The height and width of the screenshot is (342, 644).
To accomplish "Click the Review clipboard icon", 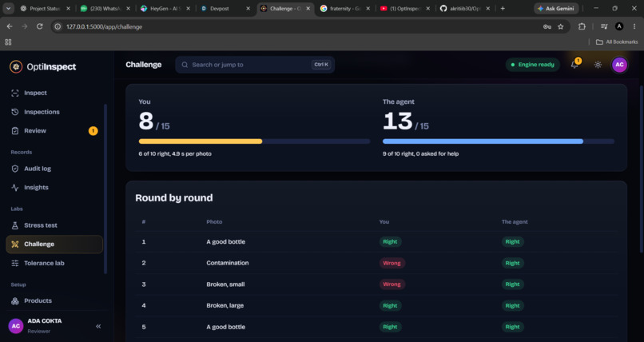I will (x=15, y=130).
